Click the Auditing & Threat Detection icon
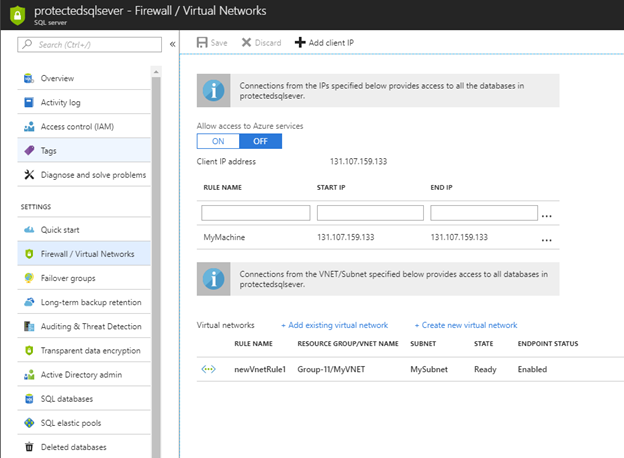This screenshot has width=624, height=458. 29,326
